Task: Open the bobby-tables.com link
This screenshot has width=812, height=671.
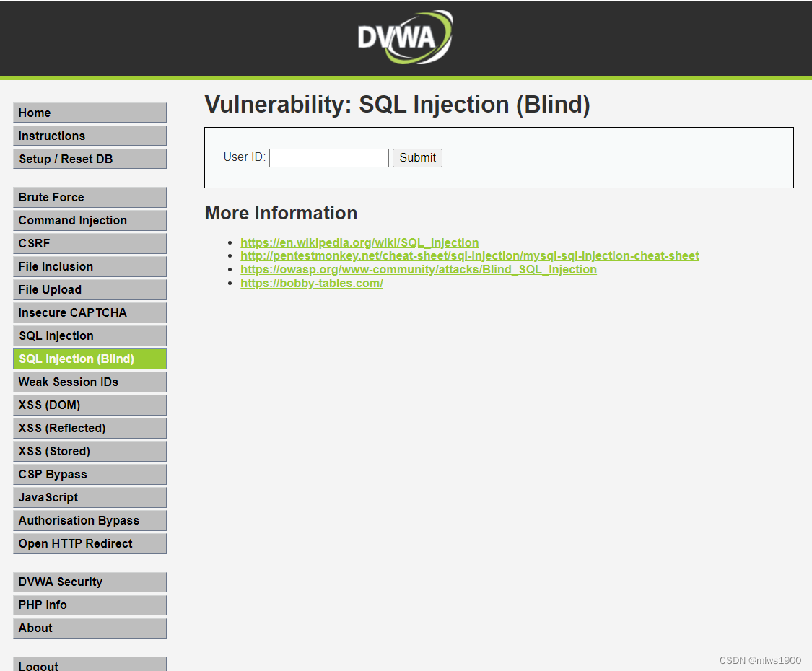Action: pyautogui.click(x=312, y=284)
